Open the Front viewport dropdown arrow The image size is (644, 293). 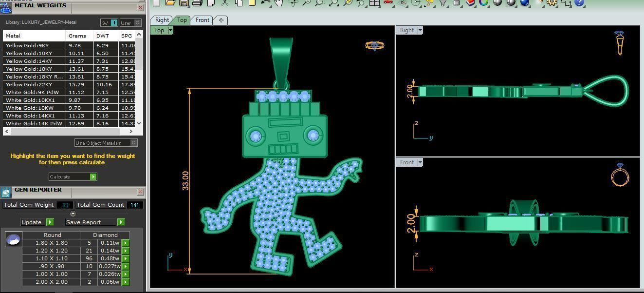[420, 162]
